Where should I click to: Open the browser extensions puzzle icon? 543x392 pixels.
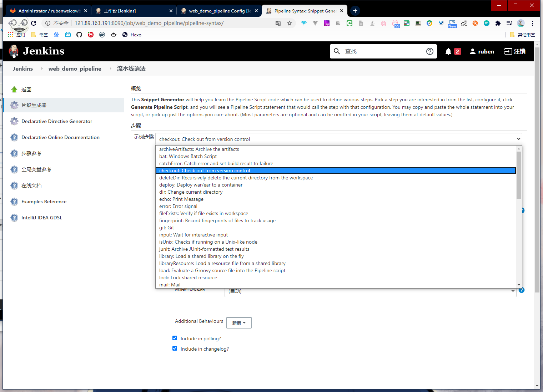(498, 23)
